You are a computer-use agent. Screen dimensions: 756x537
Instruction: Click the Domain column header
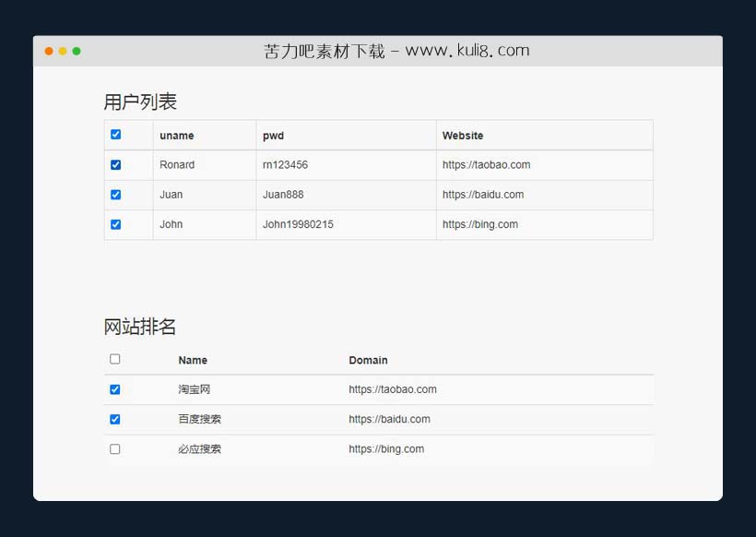coord(370,360)
